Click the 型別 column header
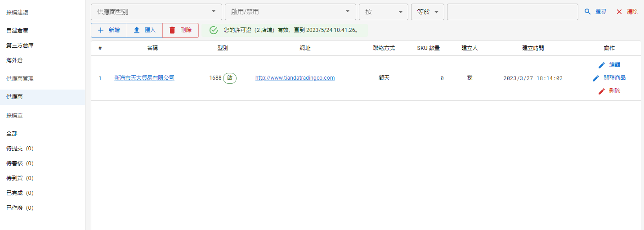644x230 pixels. [x=223, y=48]
